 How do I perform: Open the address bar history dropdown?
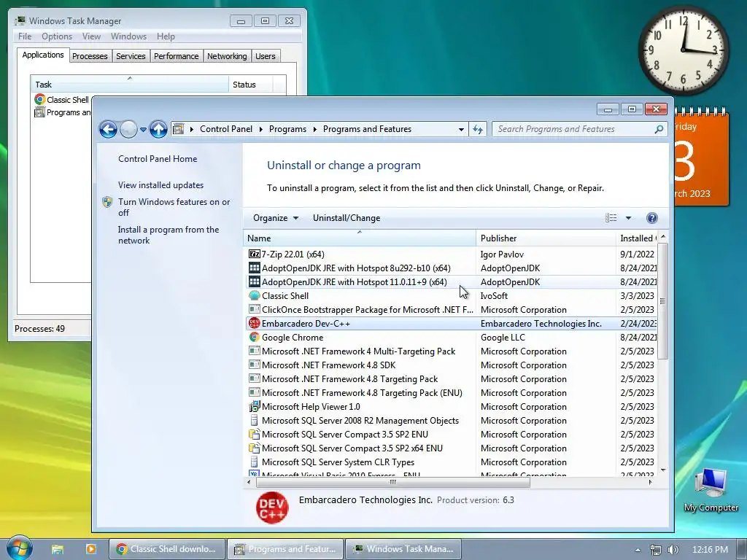(461, 129)
